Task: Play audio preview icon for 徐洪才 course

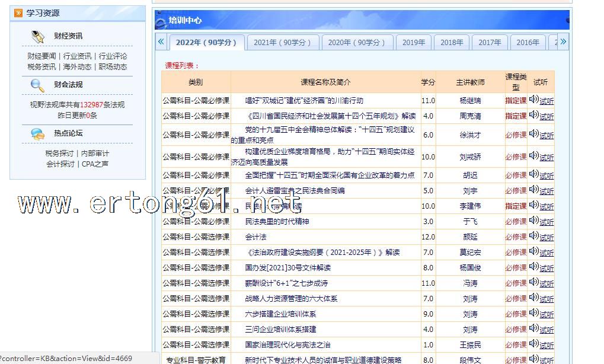Action: (533, 133)
